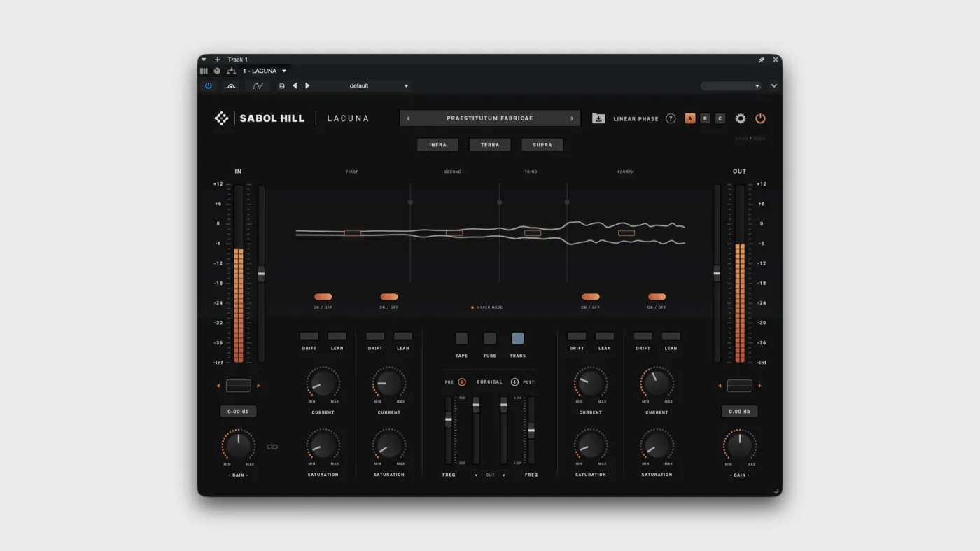
Task: Click the gain link chain icon
Action: point(272,447)
